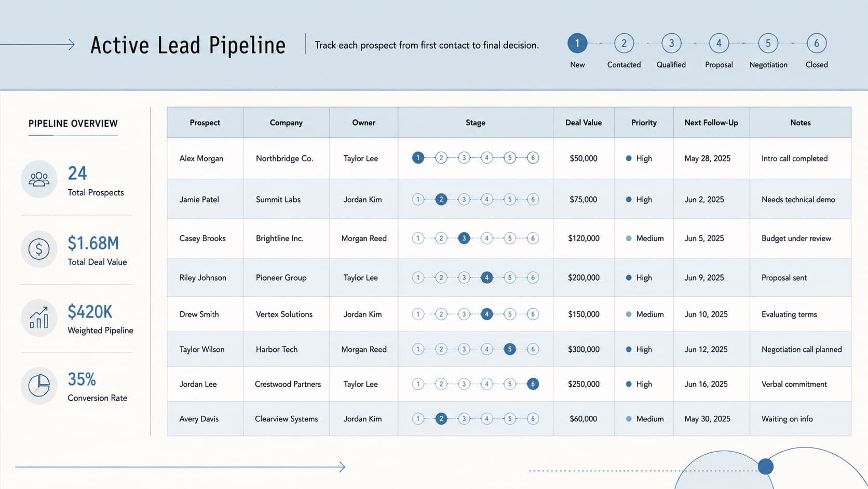
Task: Click the note 'Verbal commitment'
Action: click(x=794, y=384)
